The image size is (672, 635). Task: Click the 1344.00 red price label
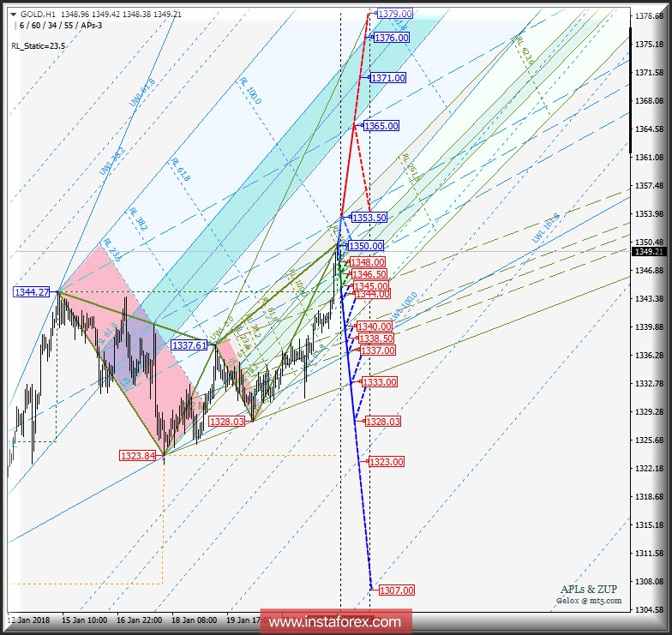(x=372, y=295)
